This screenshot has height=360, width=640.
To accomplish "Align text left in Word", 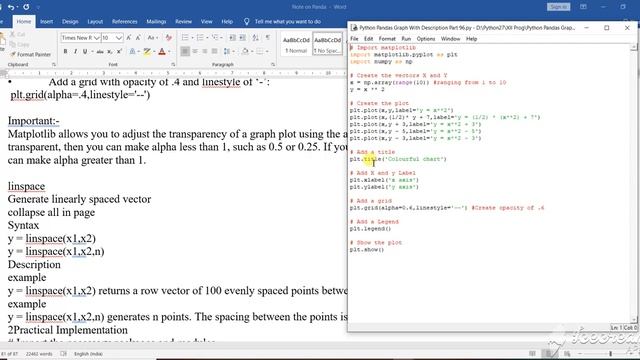I will 185,51.
